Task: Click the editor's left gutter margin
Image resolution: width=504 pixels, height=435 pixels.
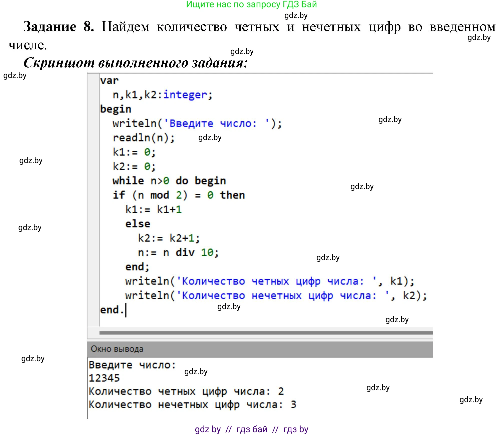Action: tap(94, 200)
